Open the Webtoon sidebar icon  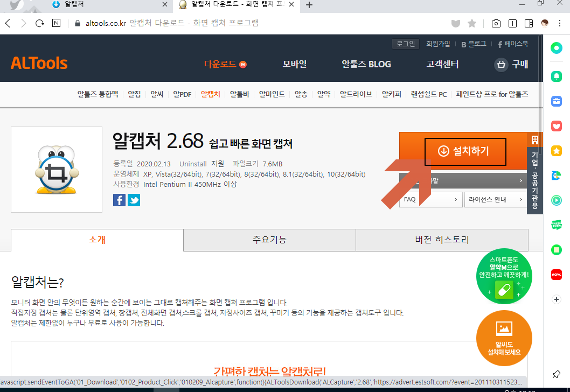(556, 225)
